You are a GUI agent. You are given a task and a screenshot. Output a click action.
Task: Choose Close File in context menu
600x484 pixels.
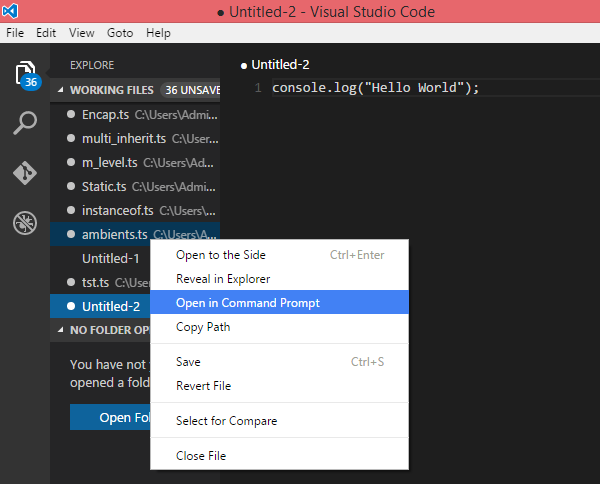[x=201, y=456]
